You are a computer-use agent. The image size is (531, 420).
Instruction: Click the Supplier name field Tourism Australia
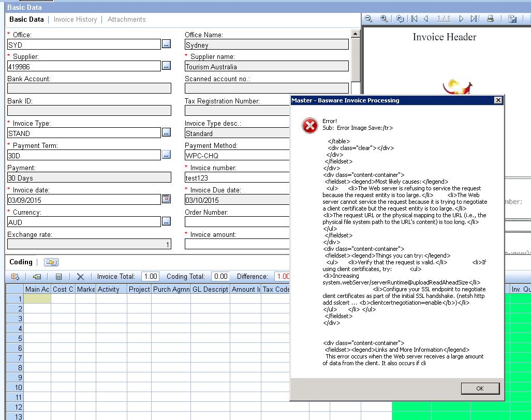[267, 66]
